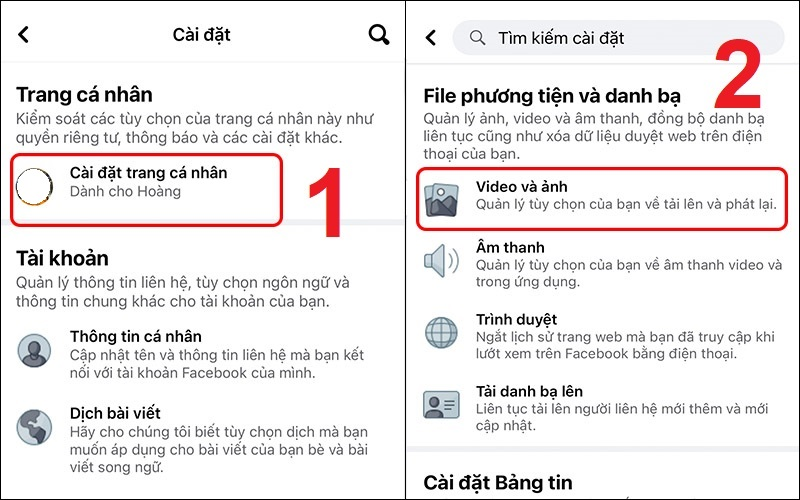Tap the contact card icon for Tải danh bạ lên
Screen dimensions: 800x500
(441, 405)
